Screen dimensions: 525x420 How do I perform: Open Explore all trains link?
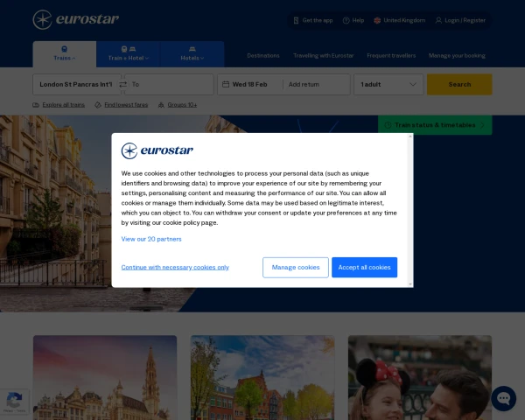tap(64, 105)
